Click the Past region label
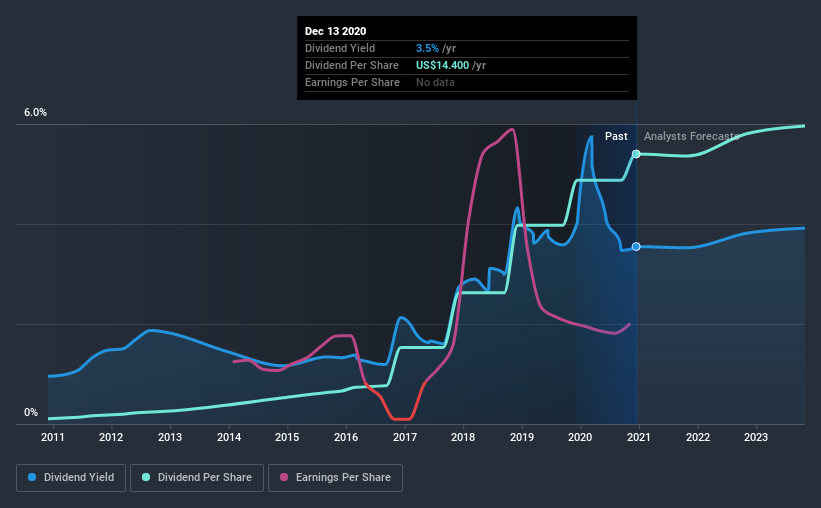Viewport: 821px width, 508px height. coord(616,136)
